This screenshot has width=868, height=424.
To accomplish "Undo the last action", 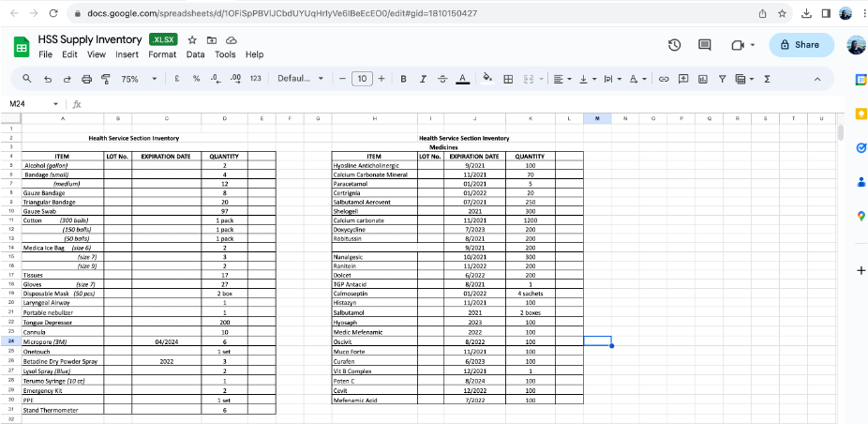I will point(48,79).
